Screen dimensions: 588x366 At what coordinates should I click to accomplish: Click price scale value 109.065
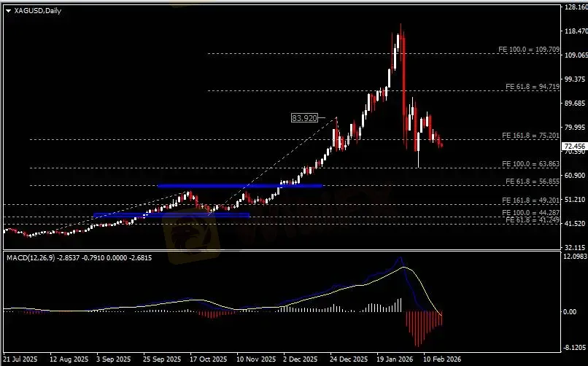coord(576,55)
